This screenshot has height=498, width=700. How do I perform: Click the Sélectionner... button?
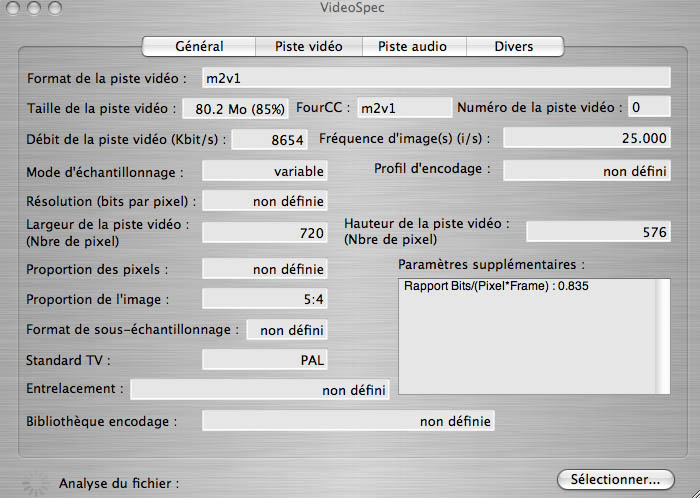(x=616, y=480)
